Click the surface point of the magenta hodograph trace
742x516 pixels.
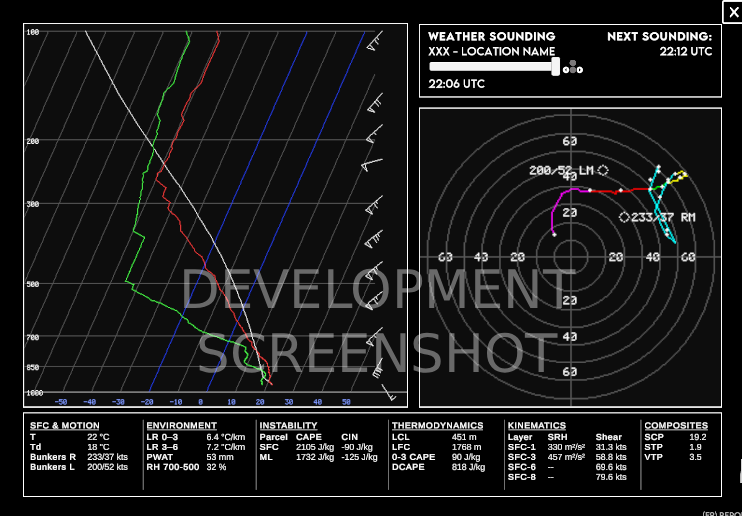tap(554, 234)
